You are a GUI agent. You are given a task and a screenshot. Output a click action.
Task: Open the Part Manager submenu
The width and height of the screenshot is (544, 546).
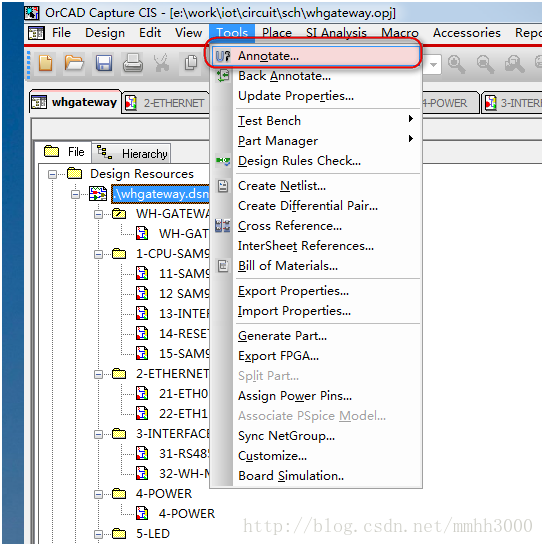(327, 141)
